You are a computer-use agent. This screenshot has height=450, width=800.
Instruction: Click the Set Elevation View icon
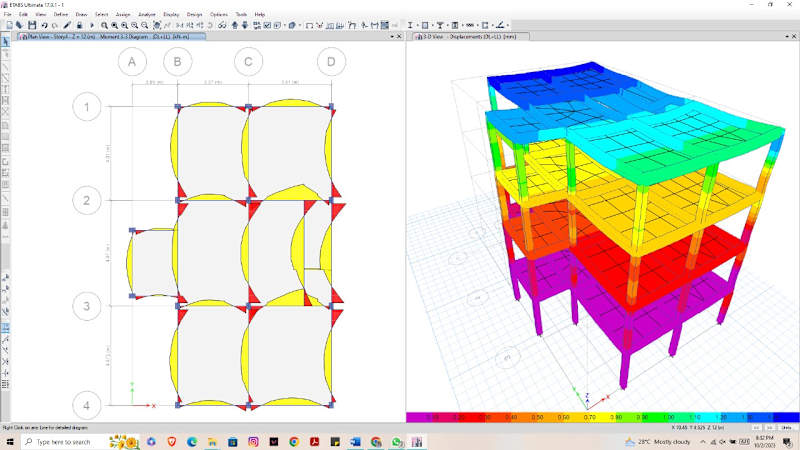[x=200, y=25]
